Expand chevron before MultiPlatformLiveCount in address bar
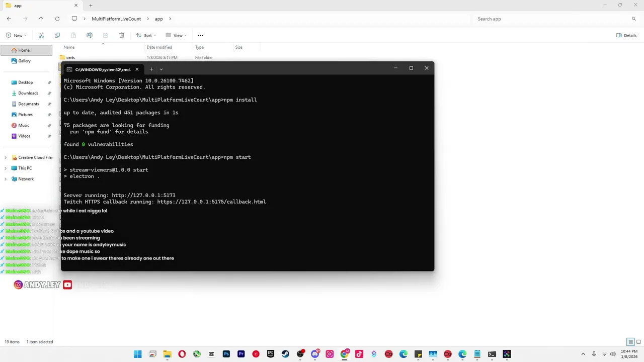 pos(85,19)
